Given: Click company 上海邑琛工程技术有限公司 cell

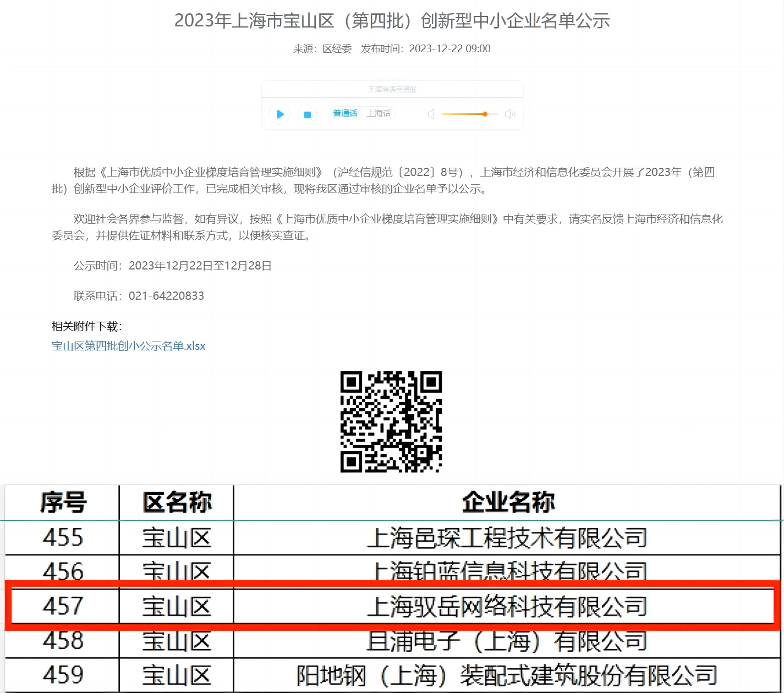Looking at the screenshot, I should tap(506, 538).
